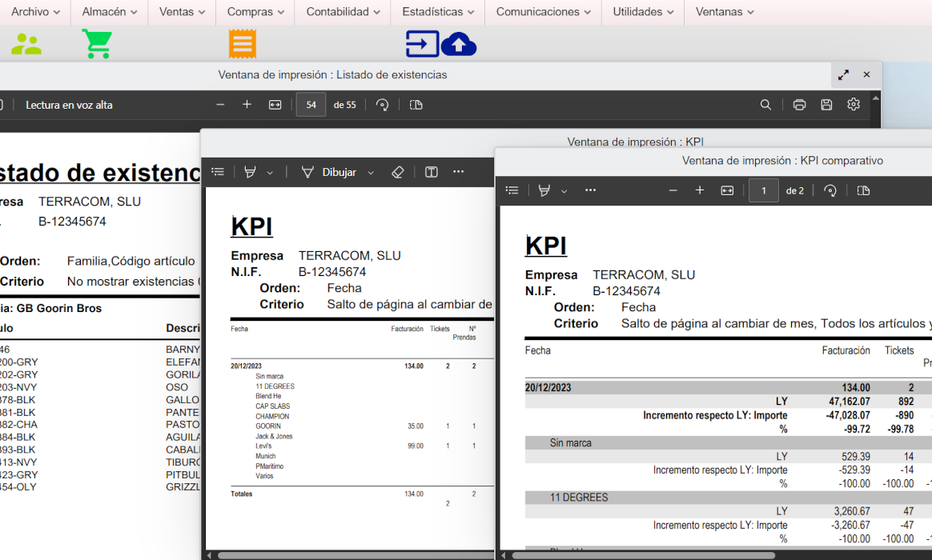
Task: Toggle fit-to-width in KPI comparativo toolbar
Action: [x=727, y=190]
